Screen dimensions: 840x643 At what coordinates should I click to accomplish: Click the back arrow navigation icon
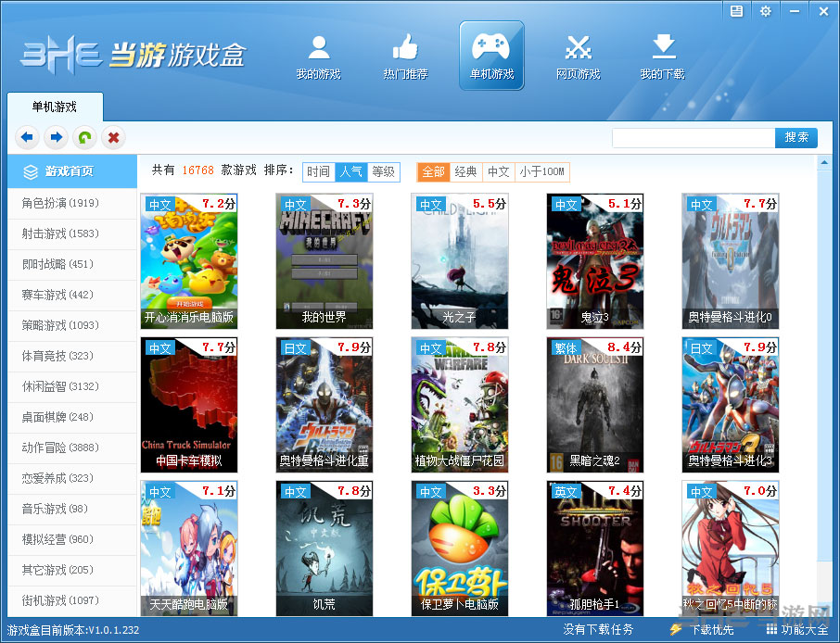coord(27,138)
